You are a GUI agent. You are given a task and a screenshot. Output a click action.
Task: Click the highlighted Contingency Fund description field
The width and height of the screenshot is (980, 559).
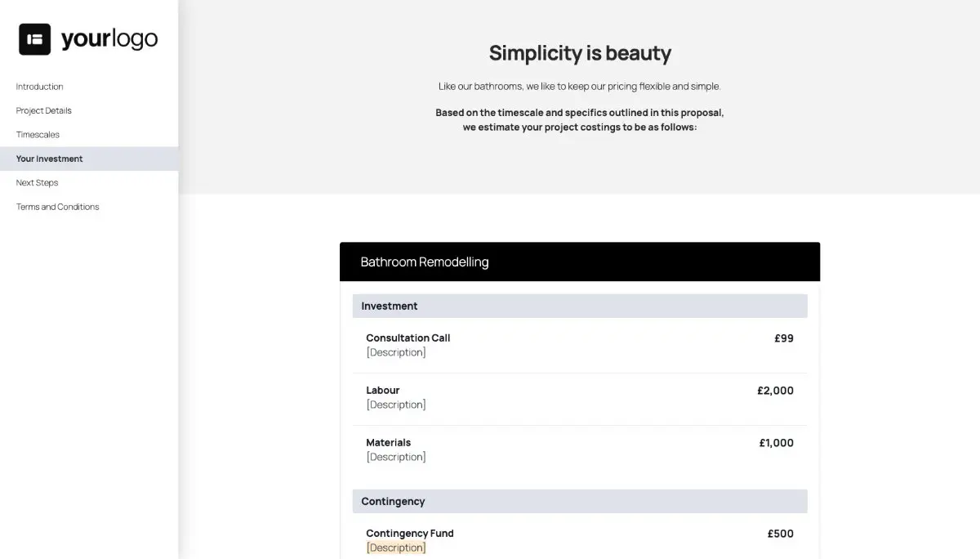[x=396, y=548]
